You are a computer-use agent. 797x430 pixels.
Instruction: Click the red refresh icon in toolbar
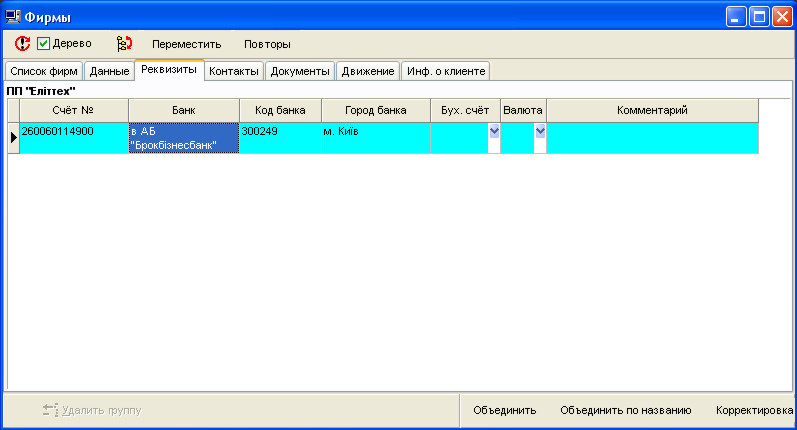click(x=22, y=44)
